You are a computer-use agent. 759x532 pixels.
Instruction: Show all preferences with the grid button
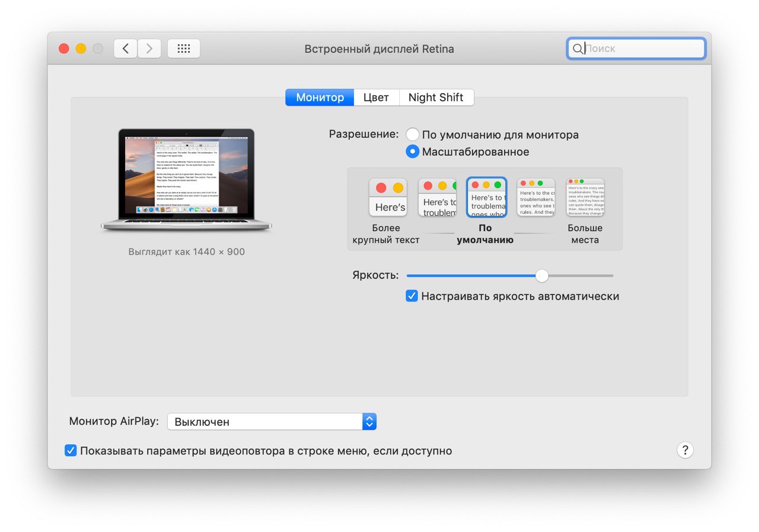pyautogui.click(x=184, y=49)
